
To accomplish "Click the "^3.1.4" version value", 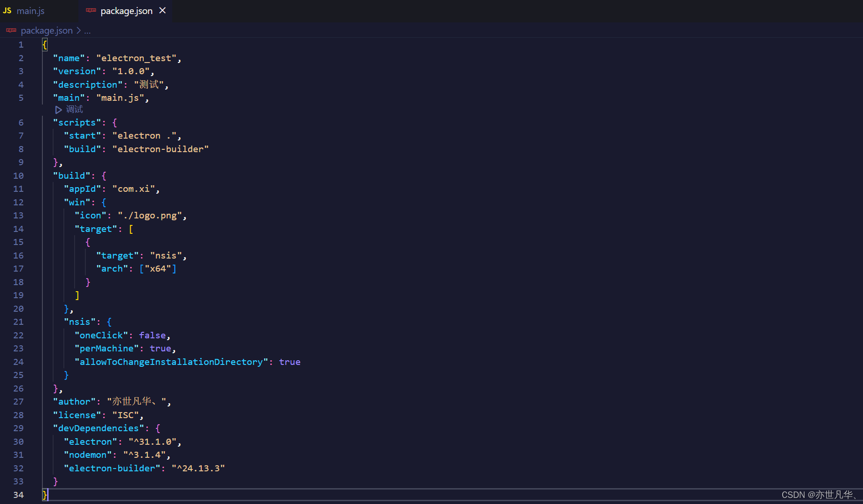I will [x=145, y=455].
